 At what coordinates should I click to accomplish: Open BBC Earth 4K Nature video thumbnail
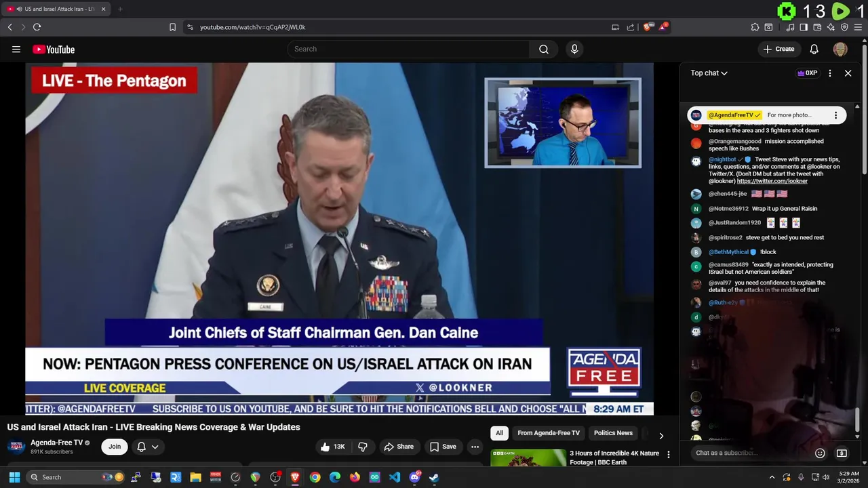tap(528, 457)
